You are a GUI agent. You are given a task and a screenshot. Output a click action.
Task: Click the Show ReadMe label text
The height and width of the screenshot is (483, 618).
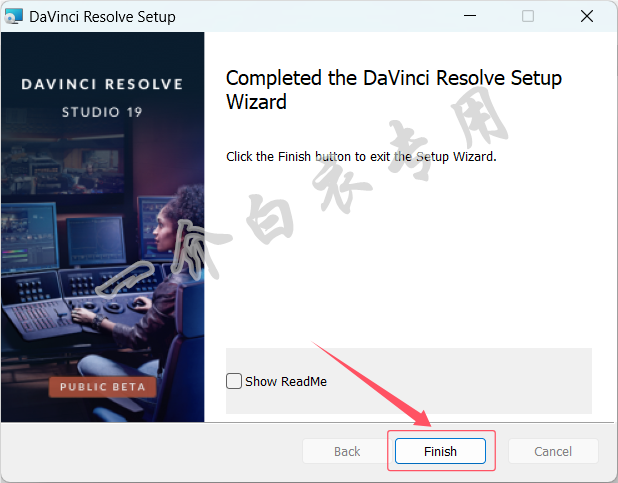pyautogui.click(x=286, y=382)
